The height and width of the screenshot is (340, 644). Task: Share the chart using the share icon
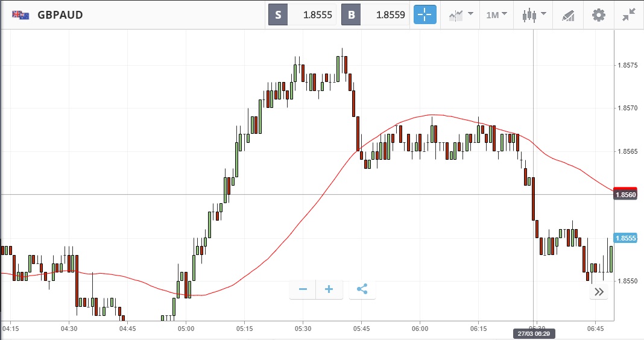(x=362, y=289)
